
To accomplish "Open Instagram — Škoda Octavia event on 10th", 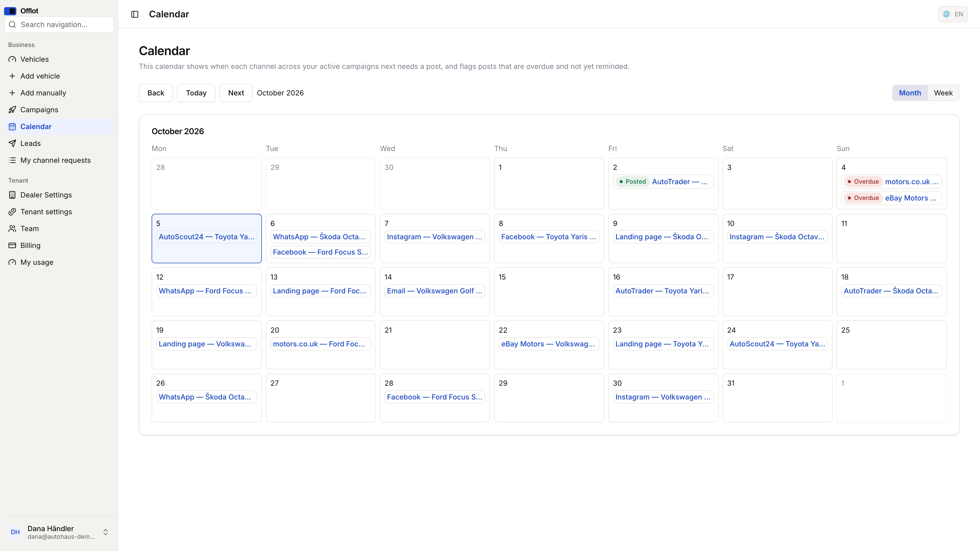I will point(777,237).
